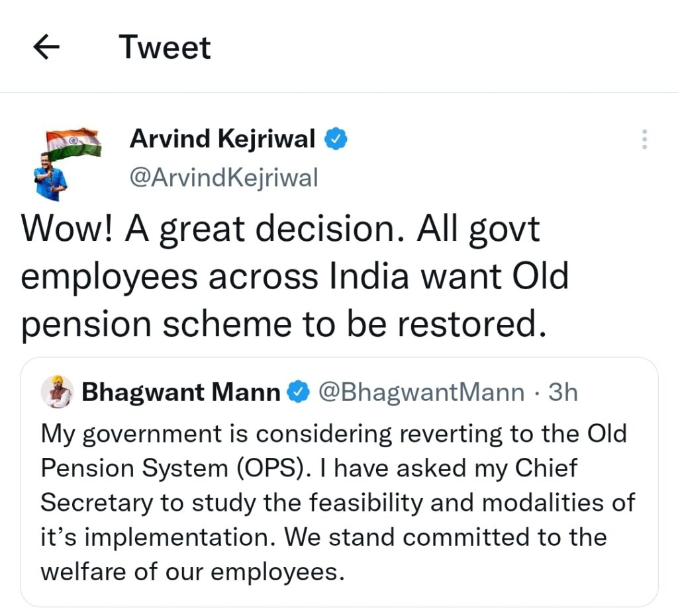Click 'welfare of our employees' line
Image resolution: width=678 pixels, height=616 pixels.
pos(193,572)
